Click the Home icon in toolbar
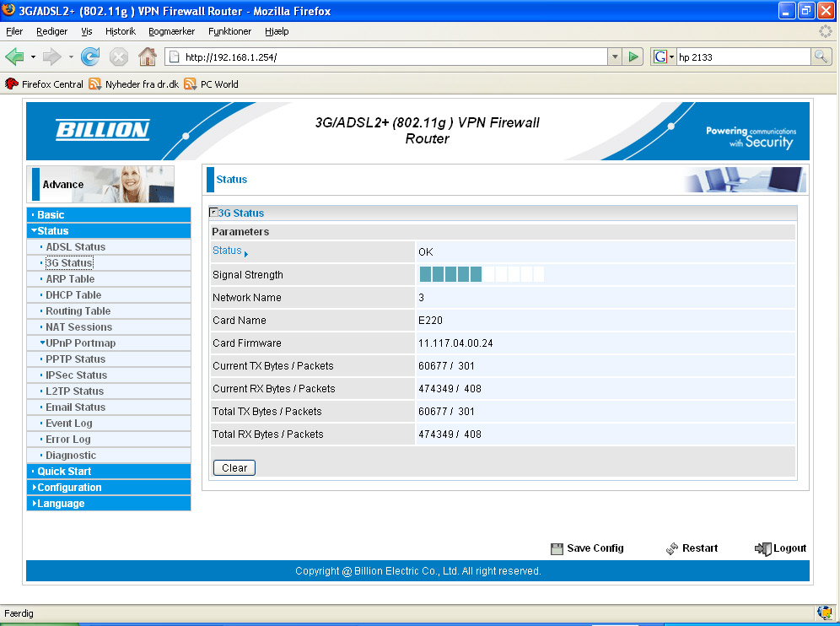The height and width of the screenshot is (626, 840). (147, 57)
